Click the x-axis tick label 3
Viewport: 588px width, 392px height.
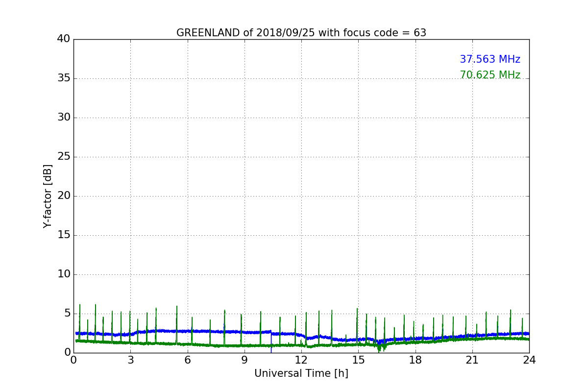click(x=130, y=360)
